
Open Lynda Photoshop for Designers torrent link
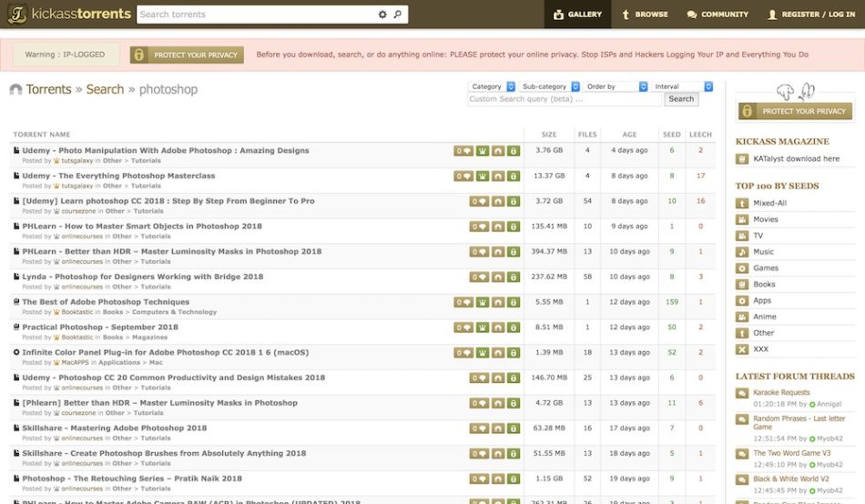(142, 277)
